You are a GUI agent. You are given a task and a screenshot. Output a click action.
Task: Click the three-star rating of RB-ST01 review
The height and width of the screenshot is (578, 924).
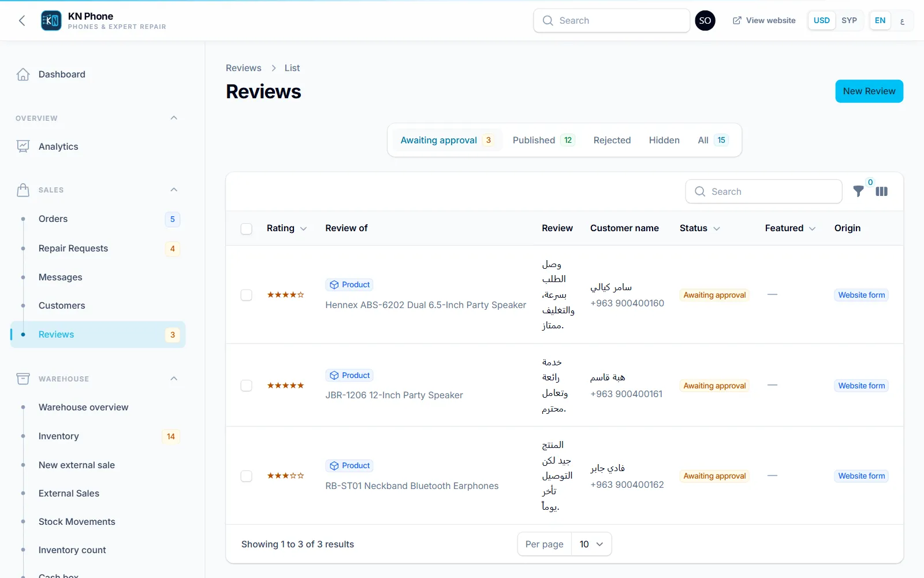pos(285,476)
